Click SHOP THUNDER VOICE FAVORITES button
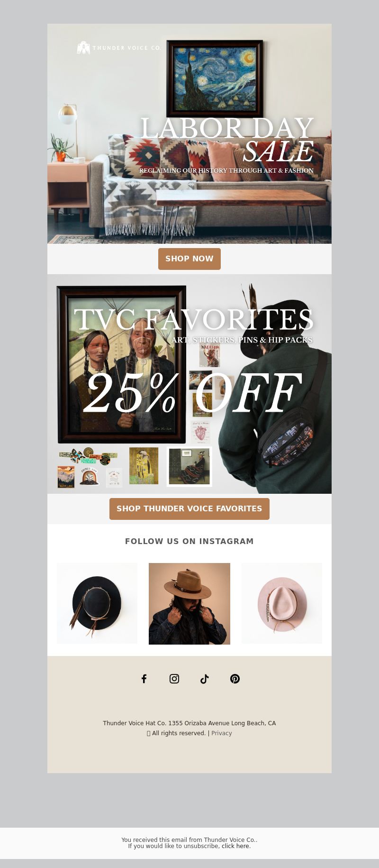Image resolution: width=379 pixels, height=868 pixels. tap(189, 509)
